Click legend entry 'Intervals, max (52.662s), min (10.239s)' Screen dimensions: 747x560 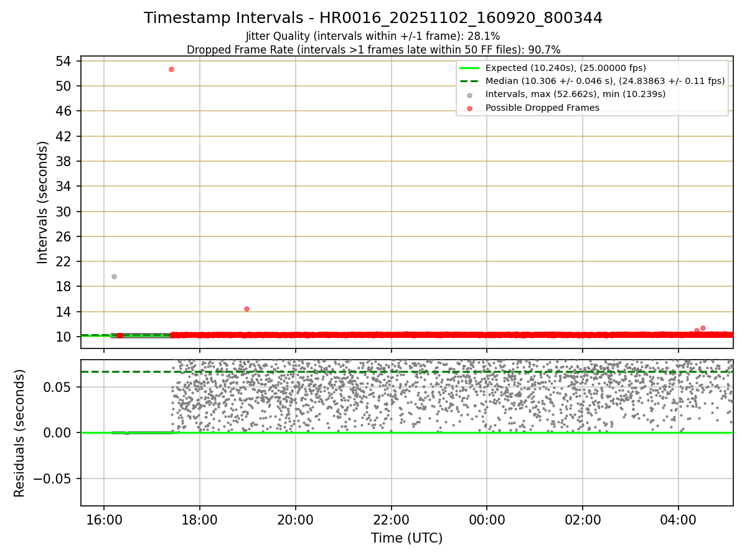click(x=575, y=94)
